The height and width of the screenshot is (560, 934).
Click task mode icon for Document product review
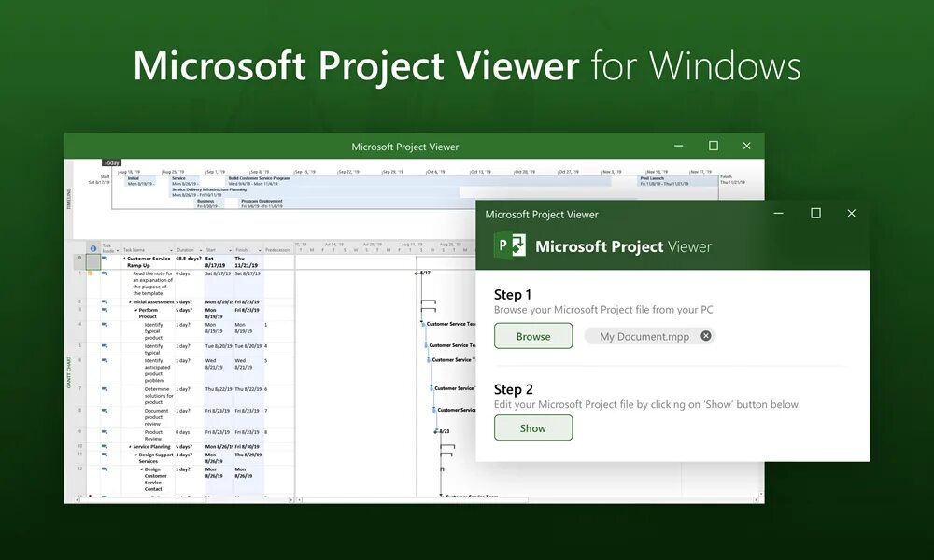coord(105,411)
